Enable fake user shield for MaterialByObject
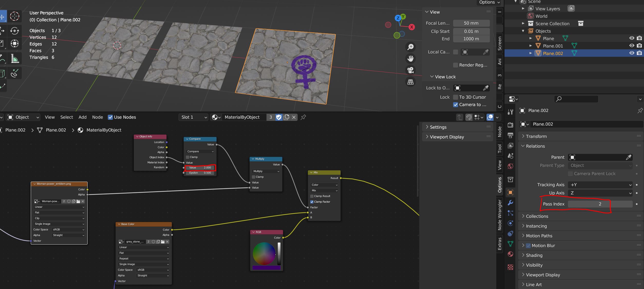Viewport: 644px width, 289px height. coord(279,117)
